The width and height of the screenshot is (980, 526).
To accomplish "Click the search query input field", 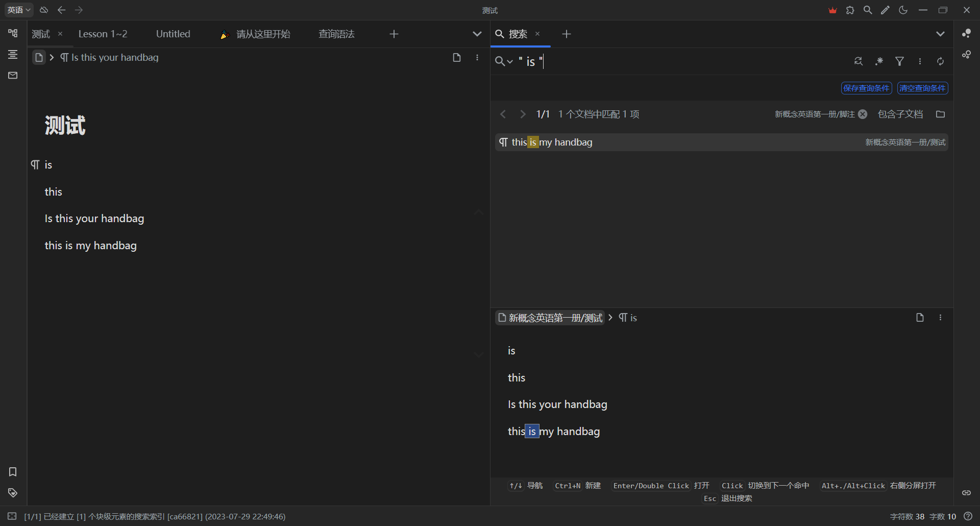I will pos(681,61).
